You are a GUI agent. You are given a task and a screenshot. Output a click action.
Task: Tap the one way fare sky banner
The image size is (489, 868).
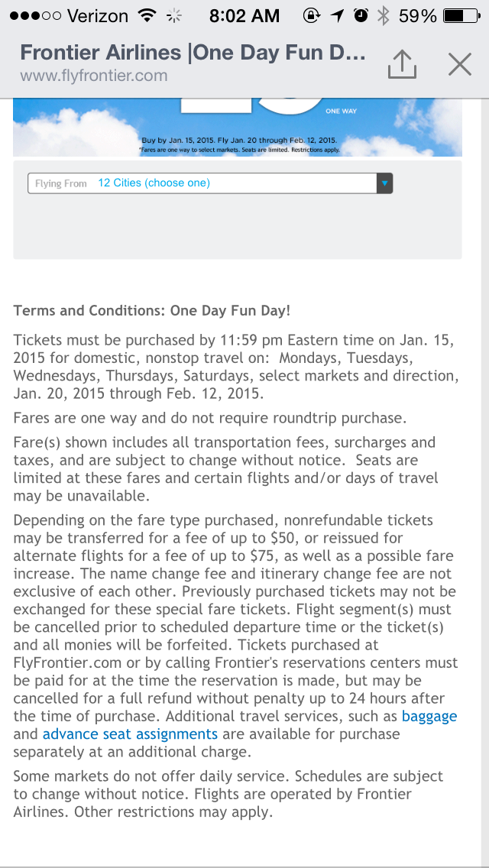(238, 128)
